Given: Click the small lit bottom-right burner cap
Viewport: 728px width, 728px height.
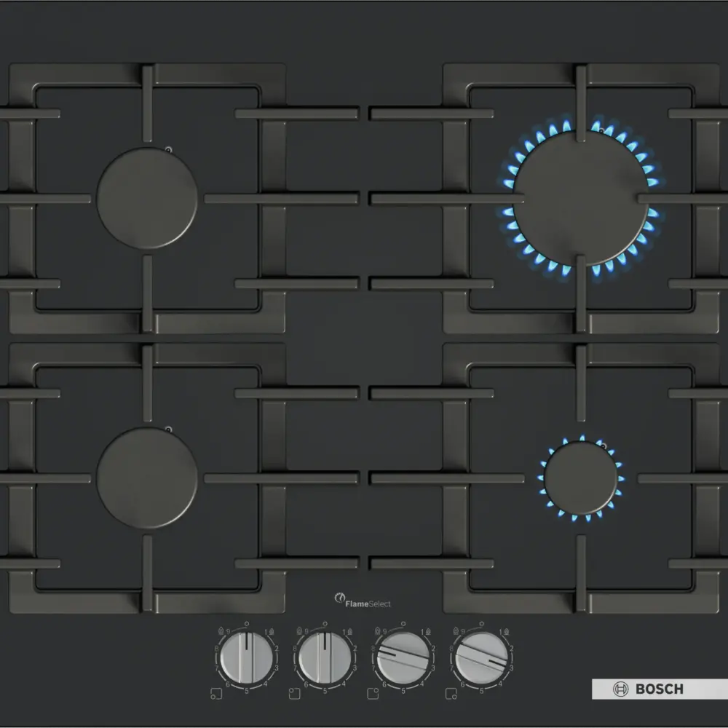Looking at the screenshot, I should tap(581, 478).
